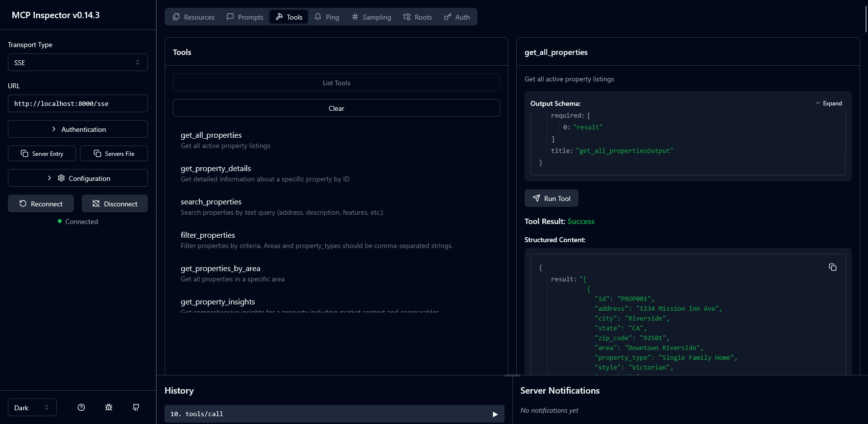Open the Roots tab
The height and width of the screenshot is (424, 868).
(417, 17)
